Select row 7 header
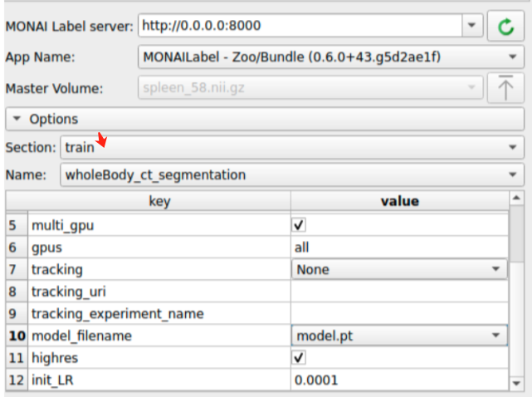This screenshot has height=397, width=532. [x=17, y=269]
